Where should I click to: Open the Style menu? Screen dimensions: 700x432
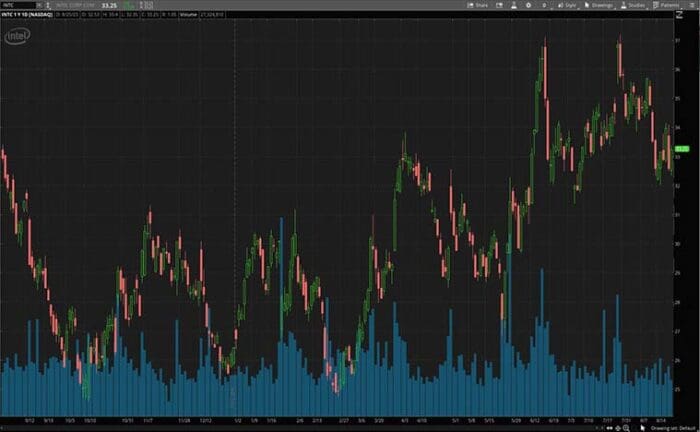(567, 5)
